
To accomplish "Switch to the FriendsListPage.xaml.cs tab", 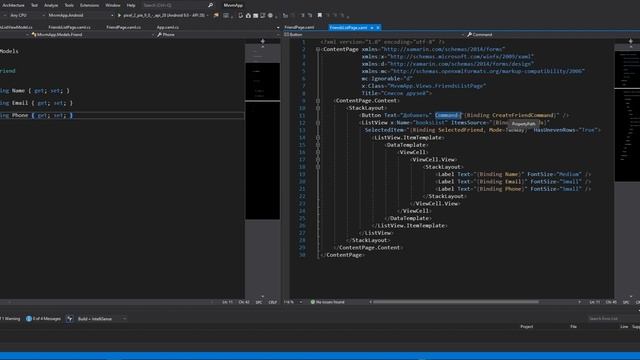I will pos(69,27).
